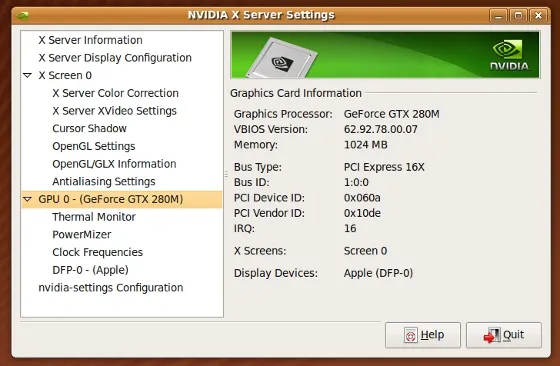Close the NVIDIA X Server Settings window
Screen dimensions: 560x366
click(x=538, y=16)
